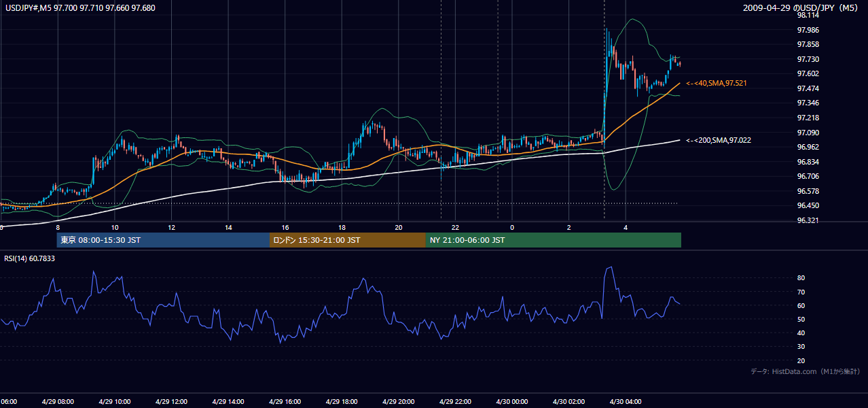The height and width of the screenshot is (408, 868).
Task: Click the RSI scale value 80
Action: [801, 278]
